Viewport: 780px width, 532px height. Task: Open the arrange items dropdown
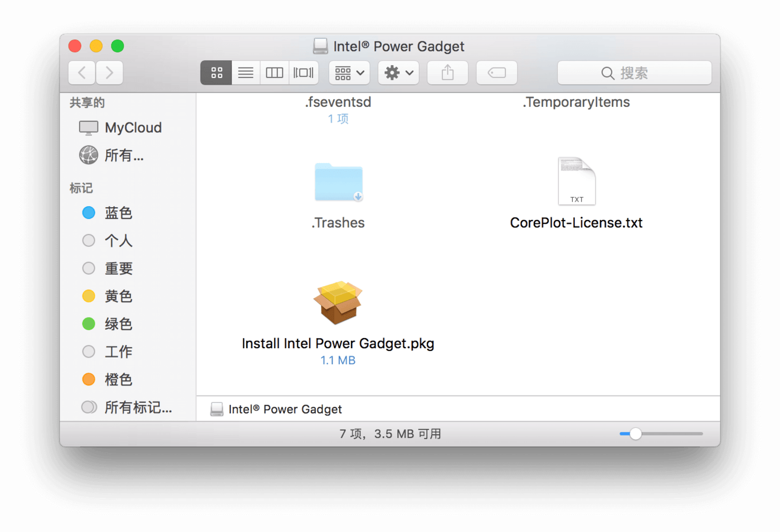point(349,72)
